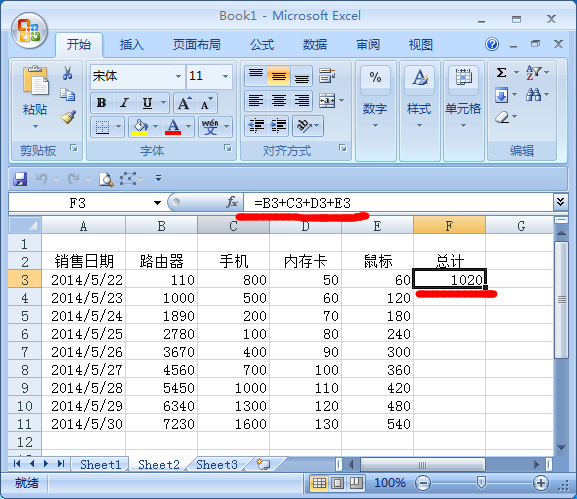The width and height of the screenshot is (577, 499).
Task: Switch to the 公式 ribbon tab
Action: [262, 45]
